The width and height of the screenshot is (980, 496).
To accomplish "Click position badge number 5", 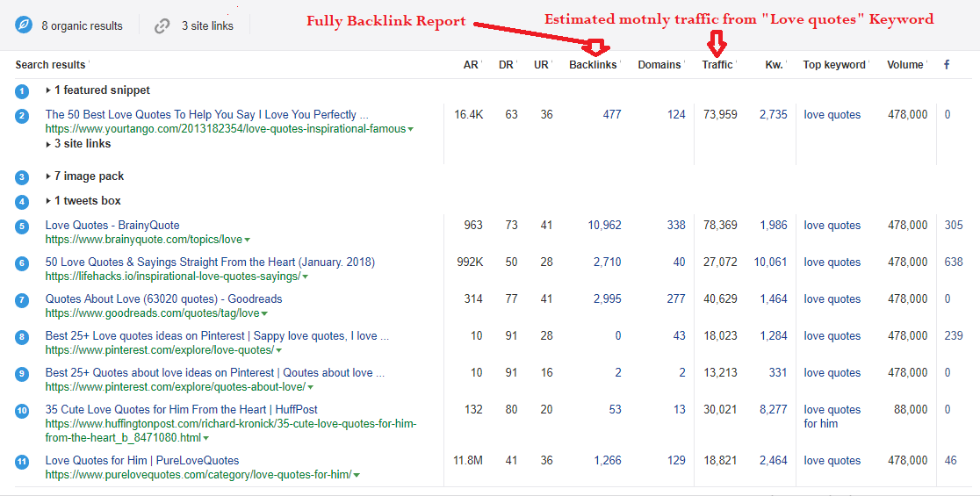I will click(22, 226).
